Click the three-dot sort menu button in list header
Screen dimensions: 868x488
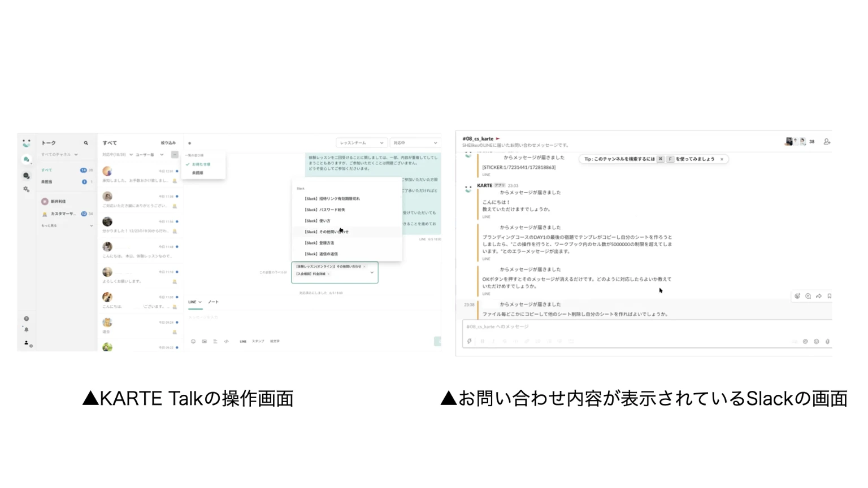(x=175, y=154)
